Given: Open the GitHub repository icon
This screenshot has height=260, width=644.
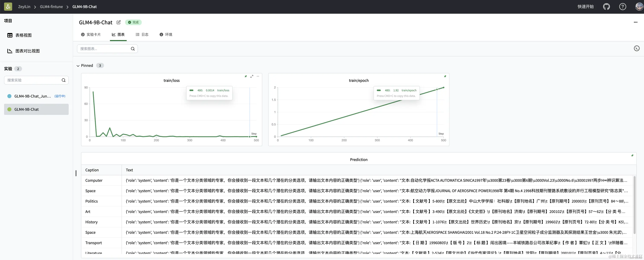Looking at the screenshot, I should point(606,7).
